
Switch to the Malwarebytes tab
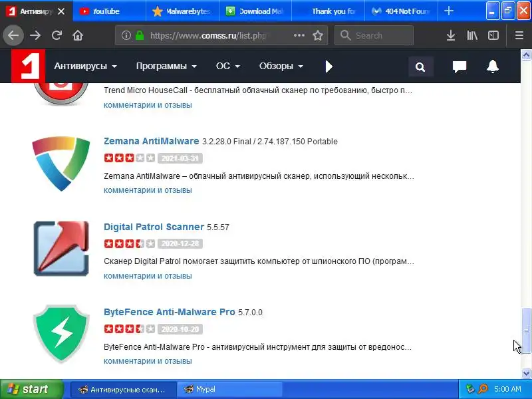click(x=182, y=11)
